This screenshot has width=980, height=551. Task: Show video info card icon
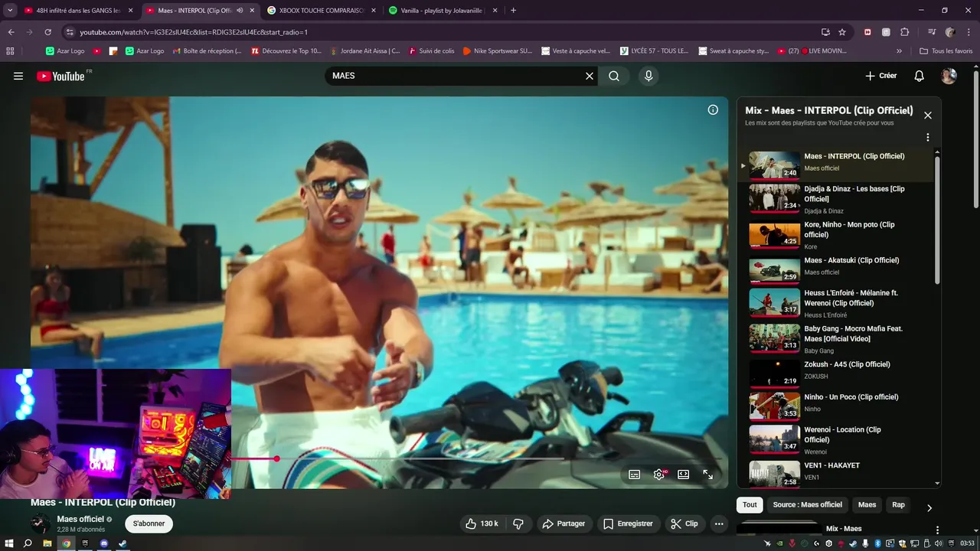coord(713,109)
